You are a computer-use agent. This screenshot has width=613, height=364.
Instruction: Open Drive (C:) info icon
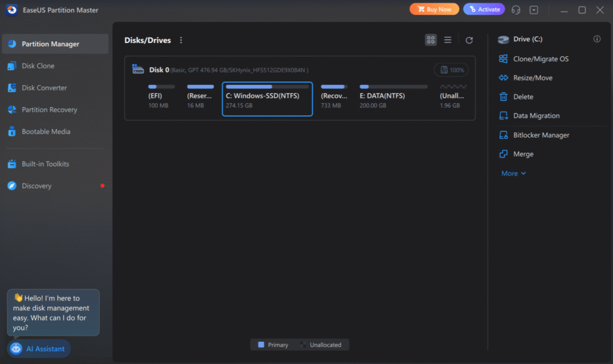[x=597, y=39]
